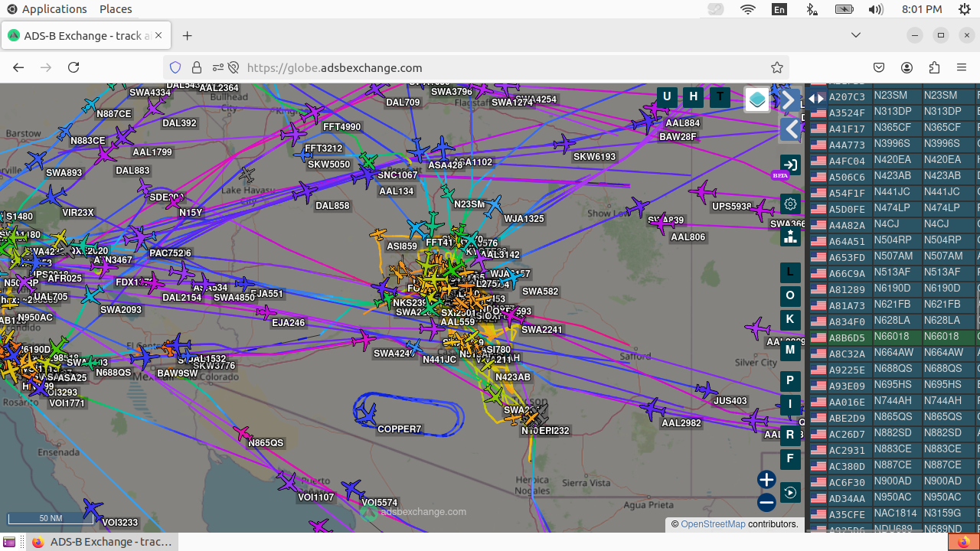Open site permissions icon in address bar
Screen dimensions: 980x551
[x=218, y=67]
